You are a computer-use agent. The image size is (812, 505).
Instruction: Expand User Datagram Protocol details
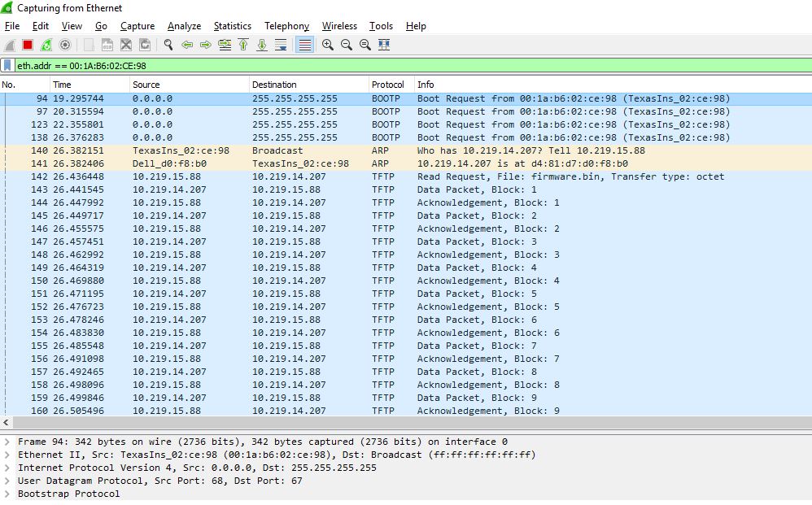tap(7, 481)
